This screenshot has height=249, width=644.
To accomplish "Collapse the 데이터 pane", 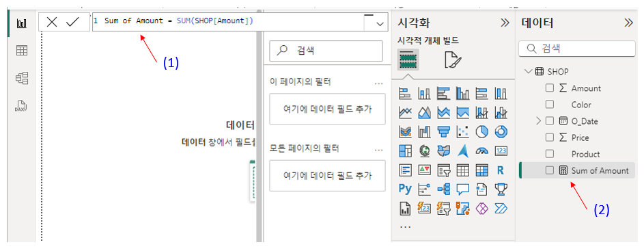I will coord(628,23).
